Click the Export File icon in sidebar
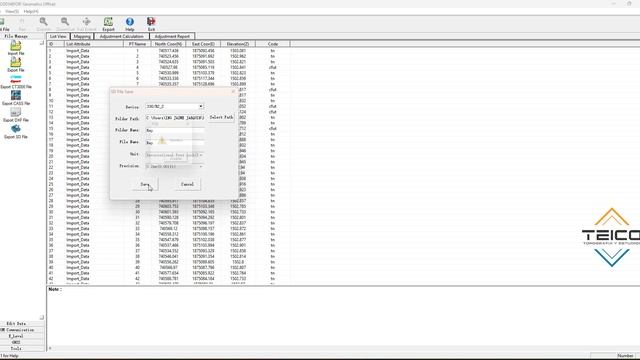 (16, 64)
